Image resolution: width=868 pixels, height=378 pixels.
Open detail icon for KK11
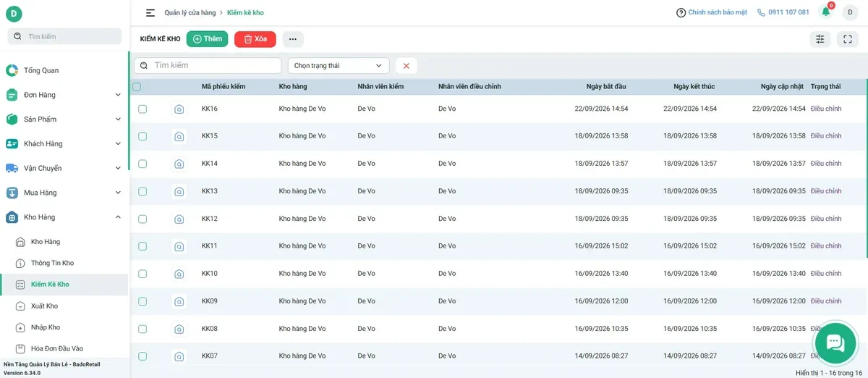179,246
